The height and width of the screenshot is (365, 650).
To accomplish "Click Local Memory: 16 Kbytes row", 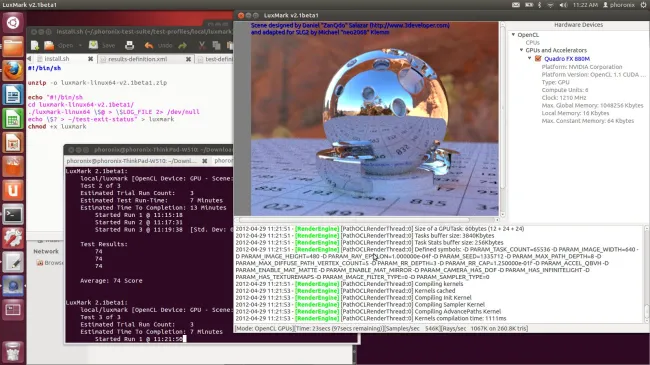I will 575,113.
